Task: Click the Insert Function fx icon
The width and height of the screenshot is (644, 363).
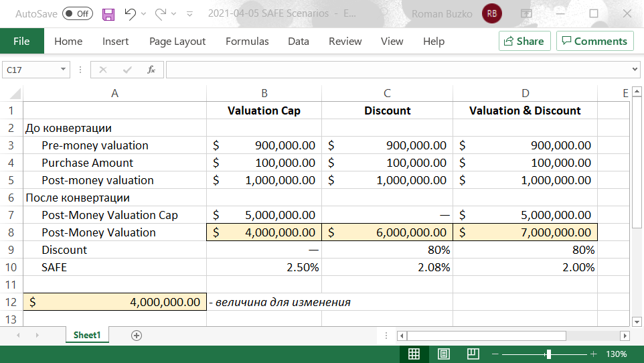Action: [x=151, y=69]
